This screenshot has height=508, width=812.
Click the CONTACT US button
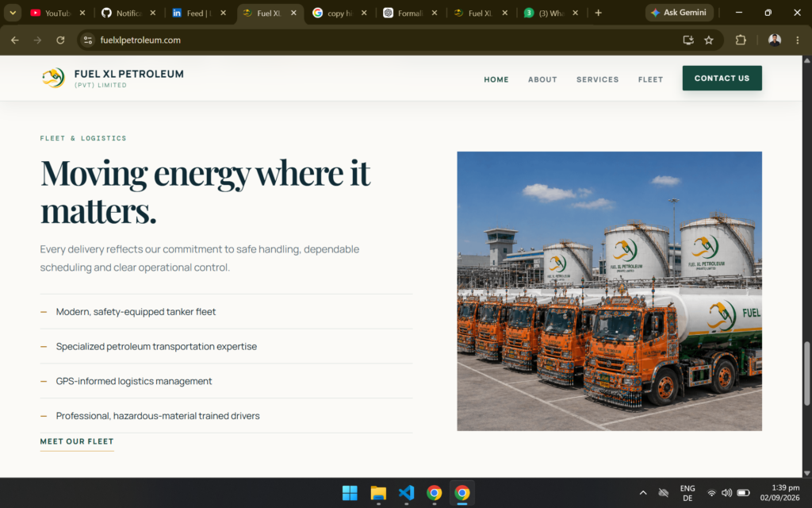[x=722, y=79]
